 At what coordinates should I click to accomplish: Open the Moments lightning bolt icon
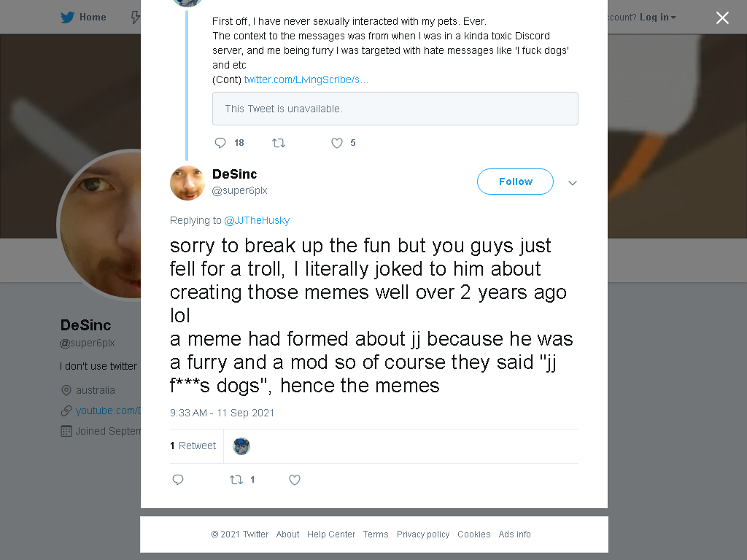pyautogui.click(x=135, y=17)
